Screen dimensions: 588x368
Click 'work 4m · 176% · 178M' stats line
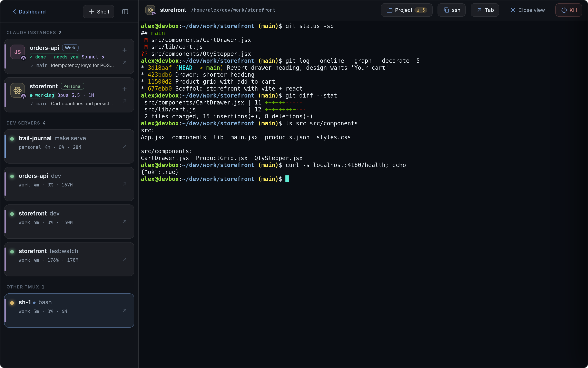(x=49, y=260)
